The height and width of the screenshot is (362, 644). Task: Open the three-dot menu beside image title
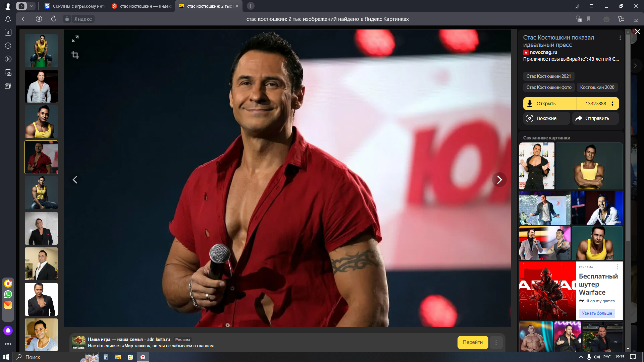click(x=620, y=38)
